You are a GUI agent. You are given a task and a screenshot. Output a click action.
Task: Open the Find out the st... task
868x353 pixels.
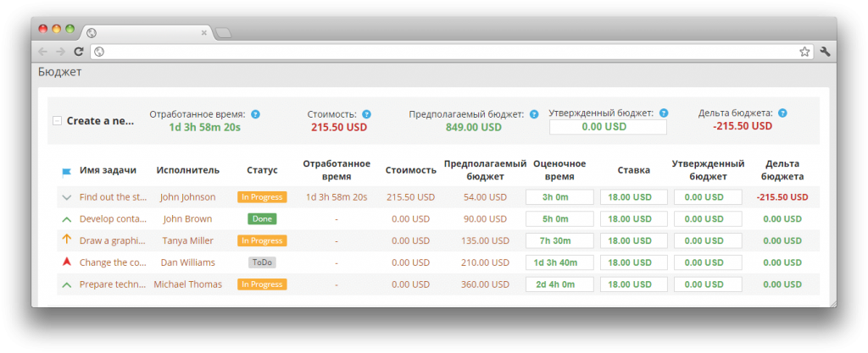[113, 197]
